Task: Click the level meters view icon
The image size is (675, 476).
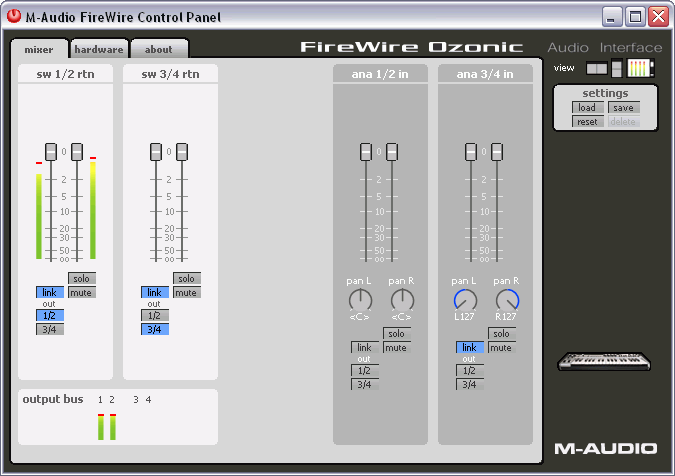Action: 640,68
